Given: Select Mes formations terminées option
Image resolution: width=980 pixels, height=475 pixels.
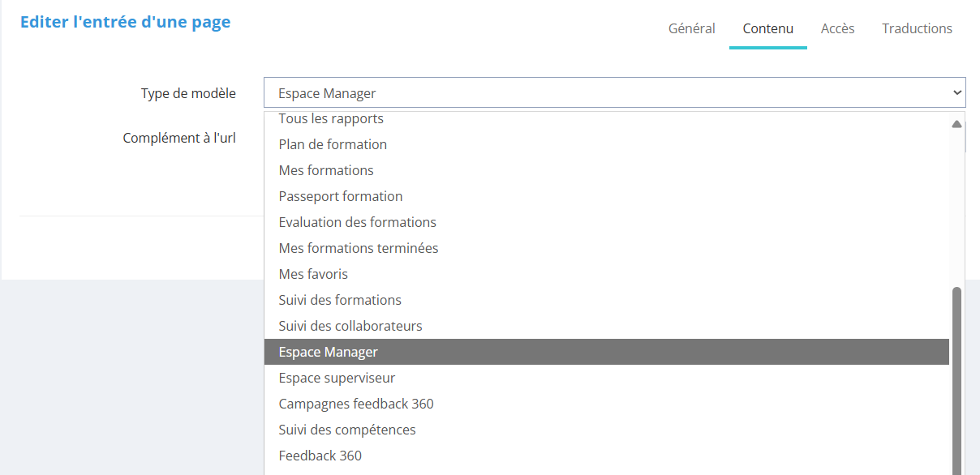Looking at the screenshot, I should coord(358,248).
